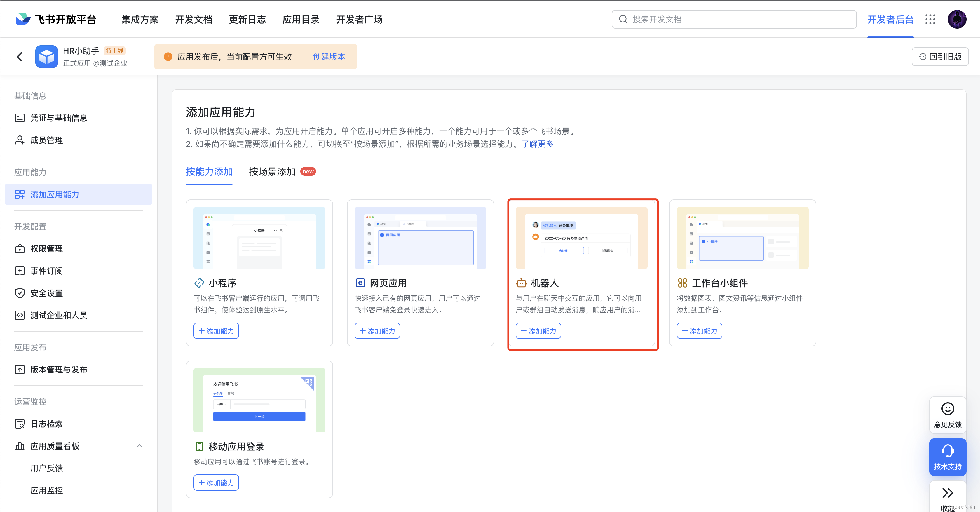This screenshot has height=512, width=980.
Task: Select the 按能力添加 tab
Action: 209,172
